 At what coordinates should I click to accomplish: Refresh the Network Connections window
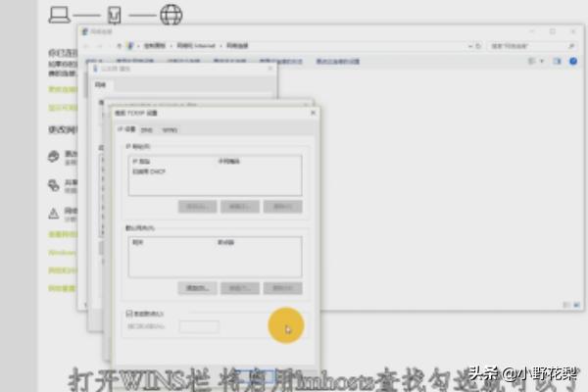[478, 46]
